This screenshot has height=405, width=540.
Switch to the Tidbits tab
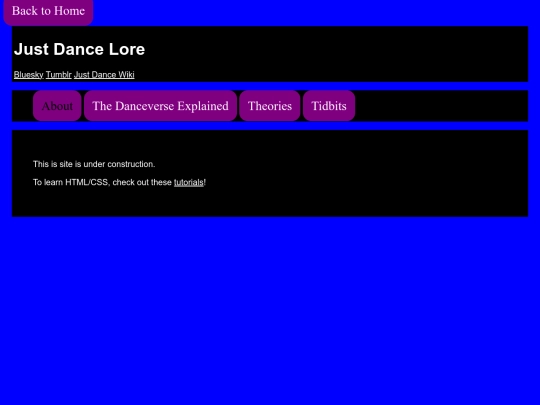[329, 106]
